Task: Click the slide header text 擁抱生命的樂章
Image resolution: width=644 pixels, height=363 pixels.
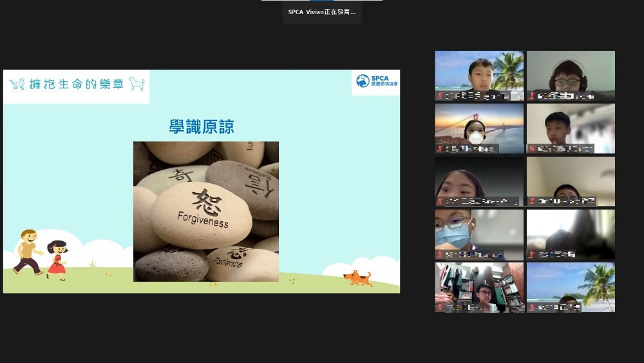Action: click(76, 84)
